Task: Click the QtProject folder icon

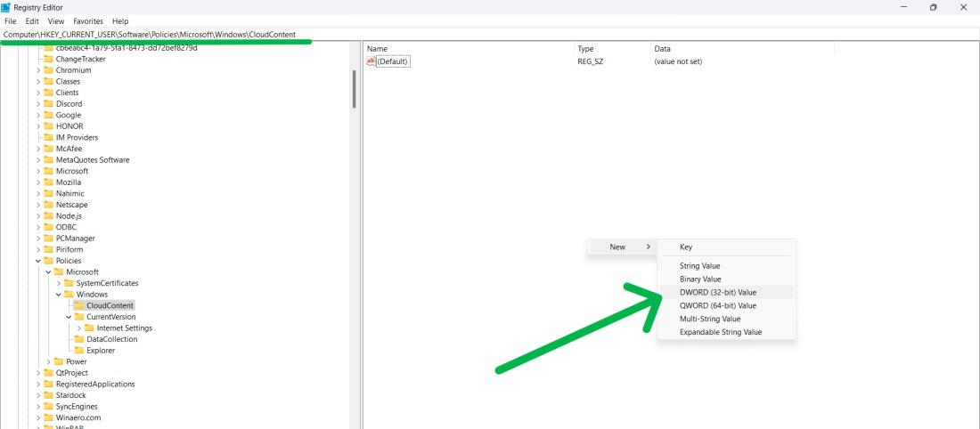Action: click(48, 374)
